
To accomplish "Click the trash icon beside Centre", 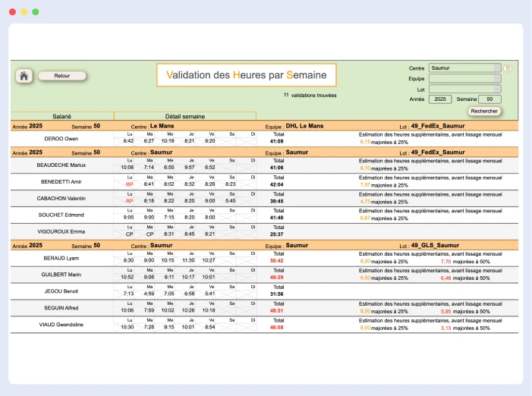I will point(508,68).
